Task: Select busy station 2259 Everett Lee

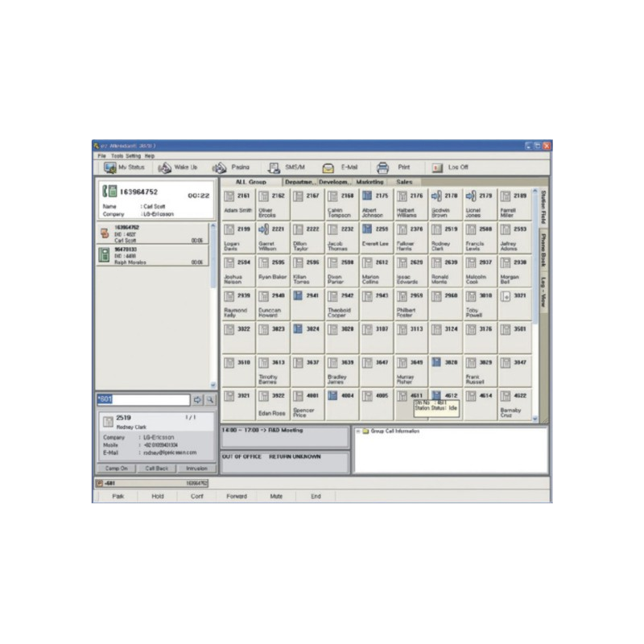Action: [x=376, y=237]
